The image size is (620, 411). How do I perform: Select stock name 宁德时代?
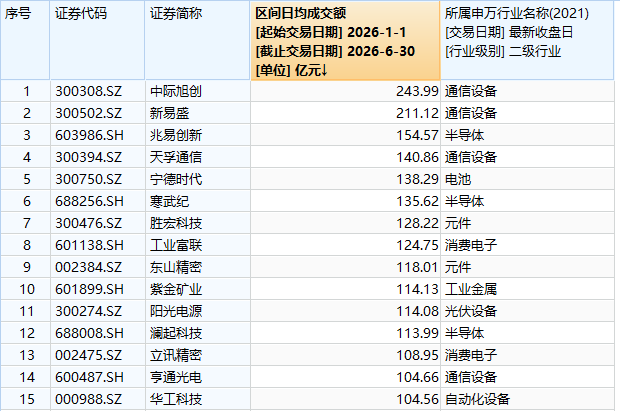pos(176,179)
